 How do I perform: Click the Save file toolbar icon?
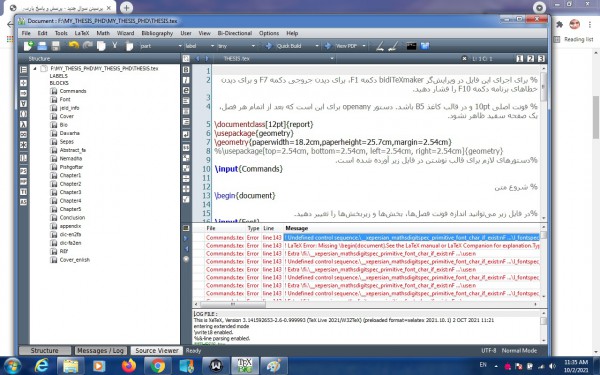click(56, 46)
